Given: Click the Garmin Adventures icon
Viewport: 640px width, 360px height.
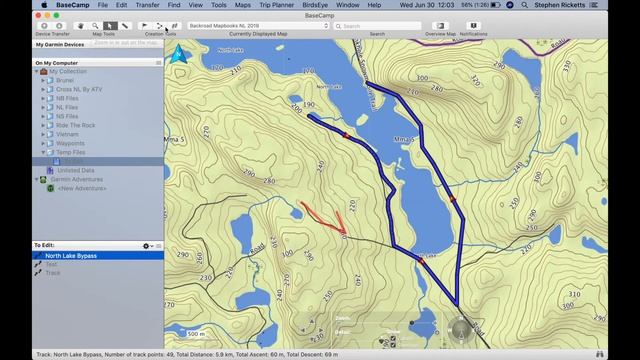Looking at the screenshot, I should point(43,179).
